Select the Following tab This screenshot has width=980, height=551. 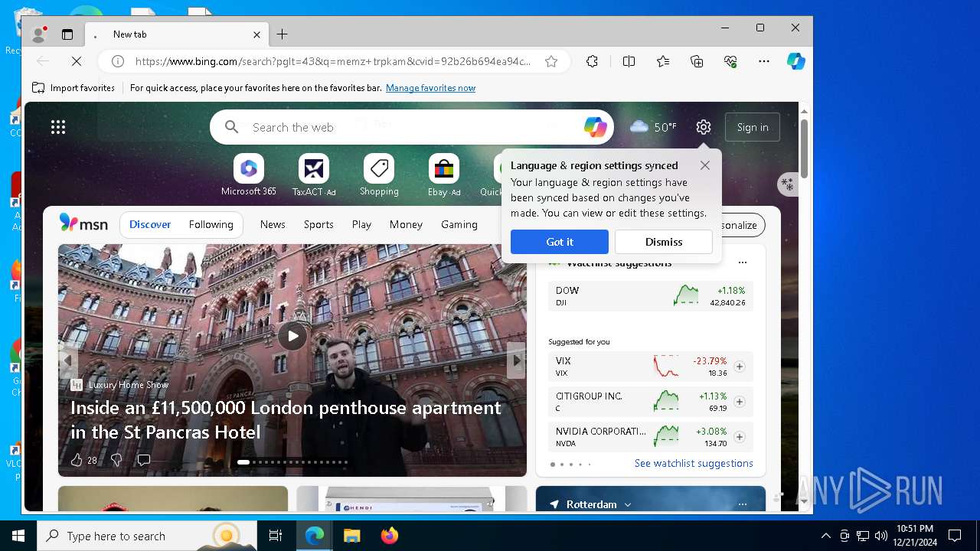click(x=211, y=224)
